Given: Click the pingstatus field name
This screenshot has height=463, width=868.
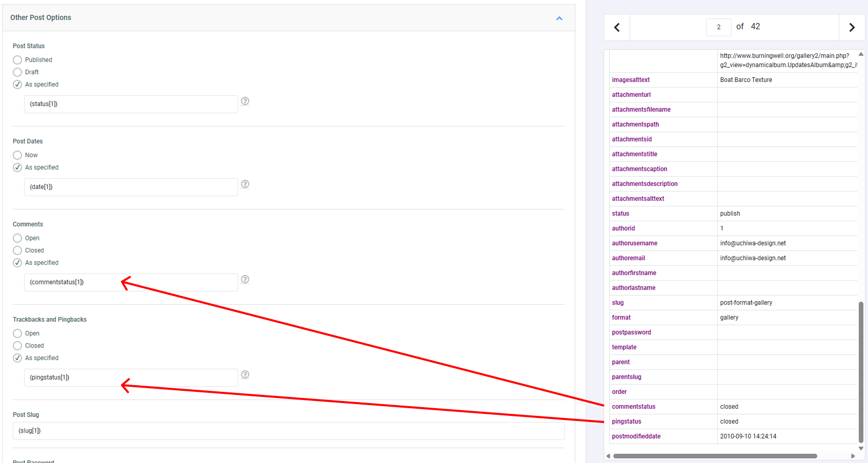Looking at the screenshot, I should pos(626,422).
